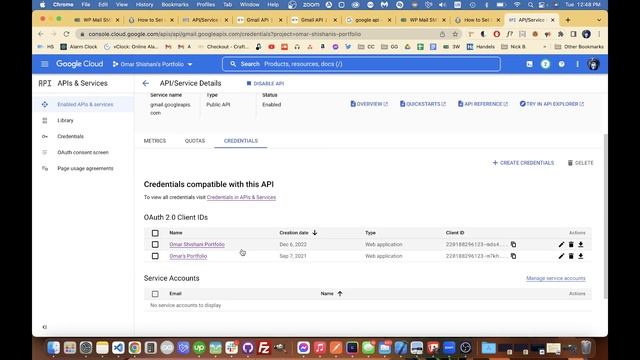The width and height of the screenshot is (640, 360).
Task: Edit the Omar Shishani Portfolio OAuth client
Action: (x=561, y=244)
